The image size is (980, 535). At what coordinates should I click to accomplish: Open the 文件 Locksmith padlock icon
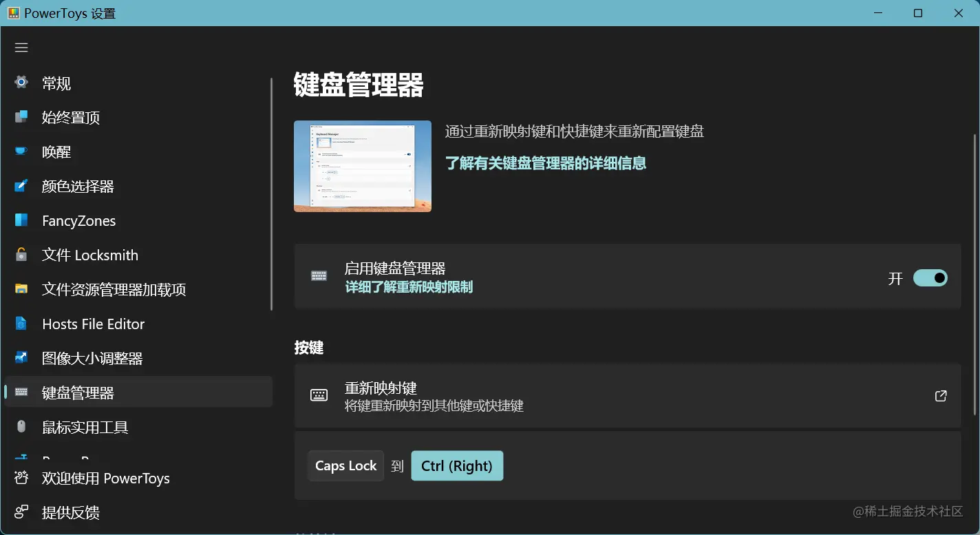pos(21,255)
